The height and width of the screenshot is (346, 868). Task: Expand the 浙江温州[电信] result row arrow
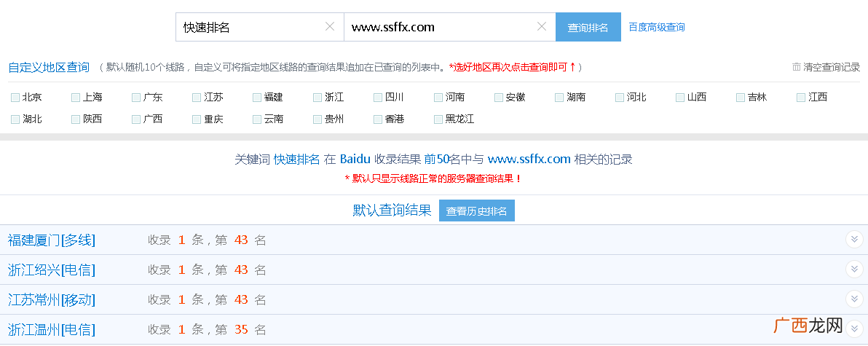coord(854,329)
